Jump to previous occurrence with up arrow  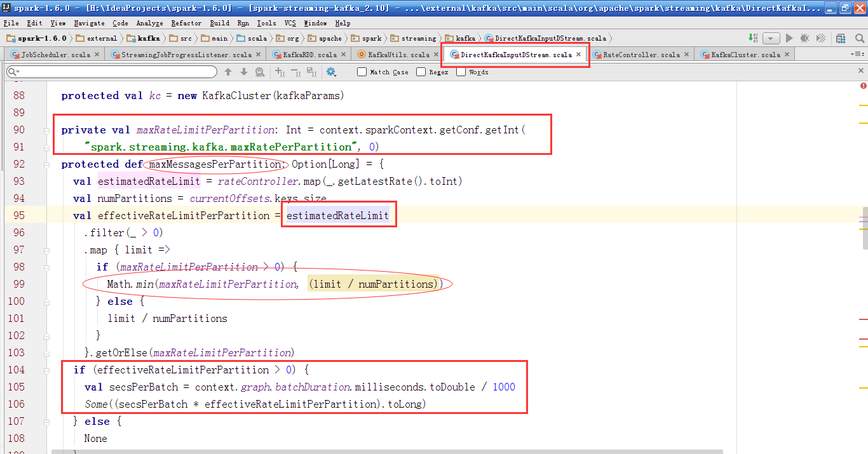[x=228, y=72]
